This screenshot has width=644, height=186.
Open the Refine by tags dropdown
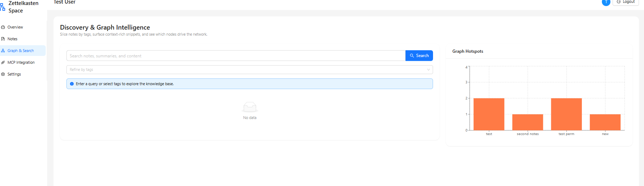point(250,69)
